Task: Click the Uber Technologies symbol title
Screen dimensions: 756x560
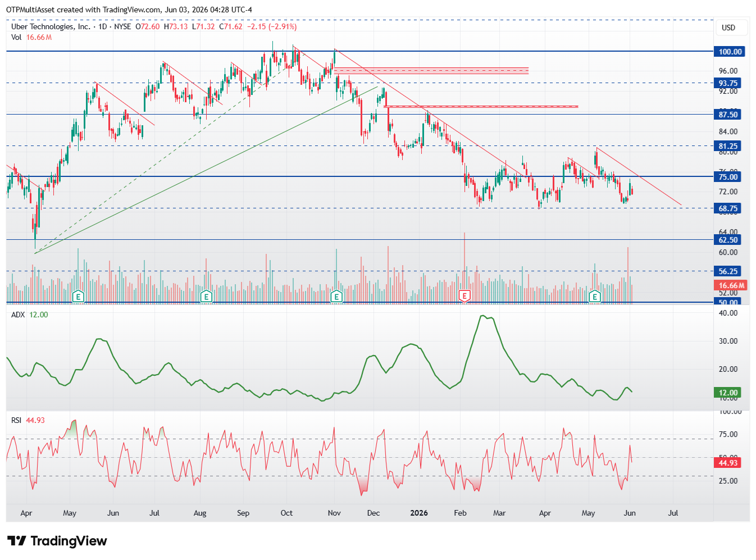Action: pos(51,26)
